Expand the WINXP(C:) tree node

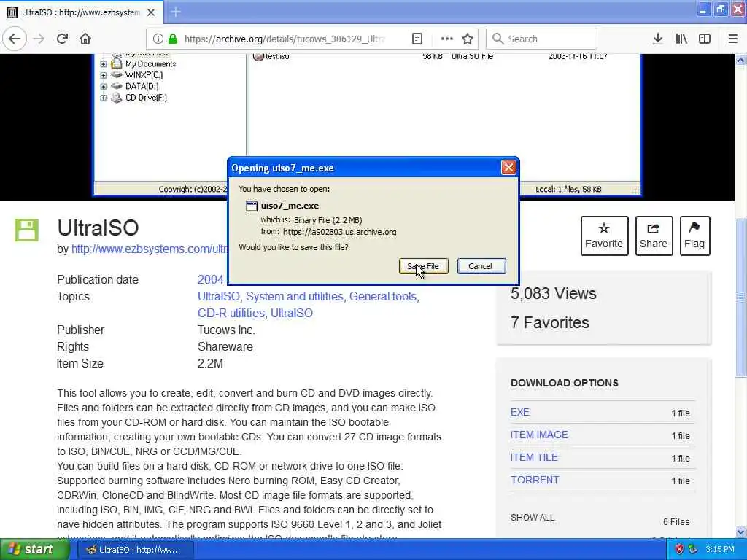click(104, 75)
